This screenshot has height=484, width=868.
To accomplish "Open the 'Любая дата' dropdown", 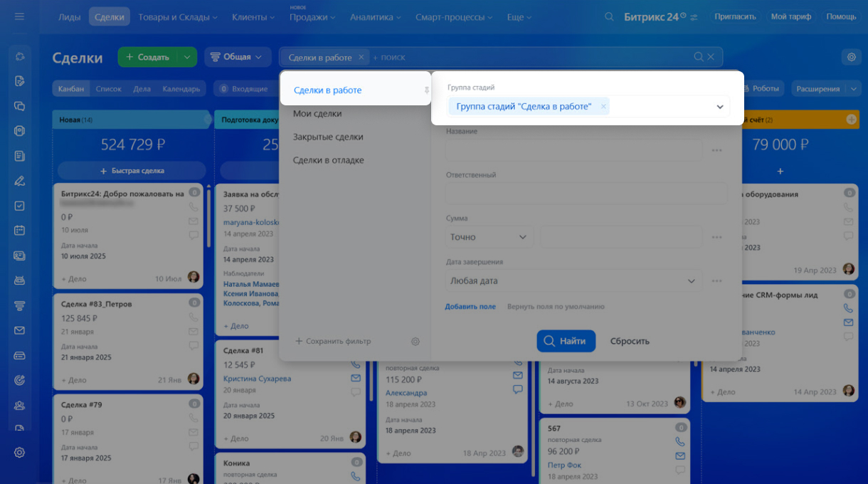I will pos(573,281).
